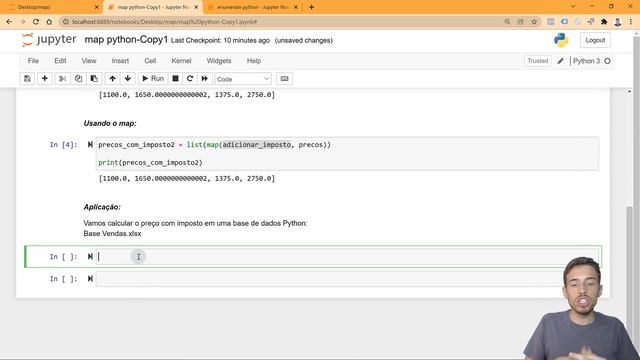640x360 pixels.
Task: Move selected cell up arrow
Action: 112,78
